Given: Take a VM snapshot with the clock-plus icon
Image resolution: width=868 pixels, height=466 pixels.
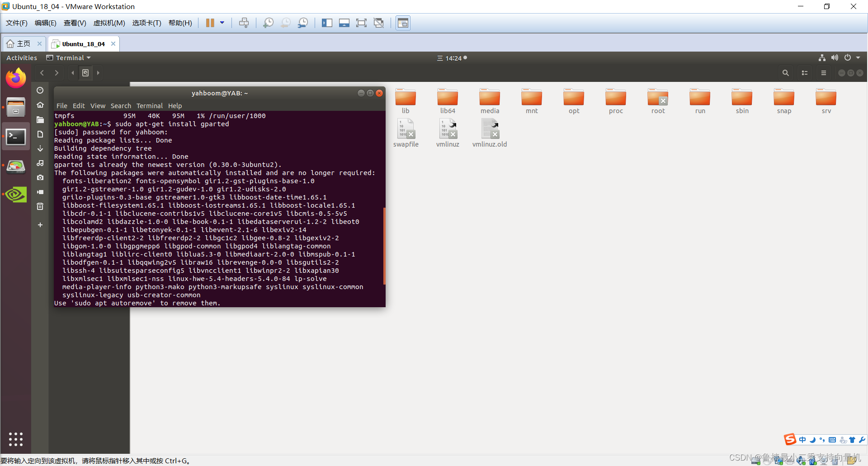Looking at the screenshot, I should [268, 23].
